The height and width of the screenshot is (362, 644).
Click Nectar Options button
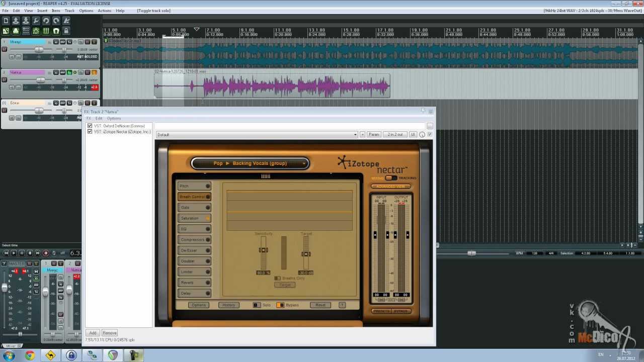click(199, 305)
